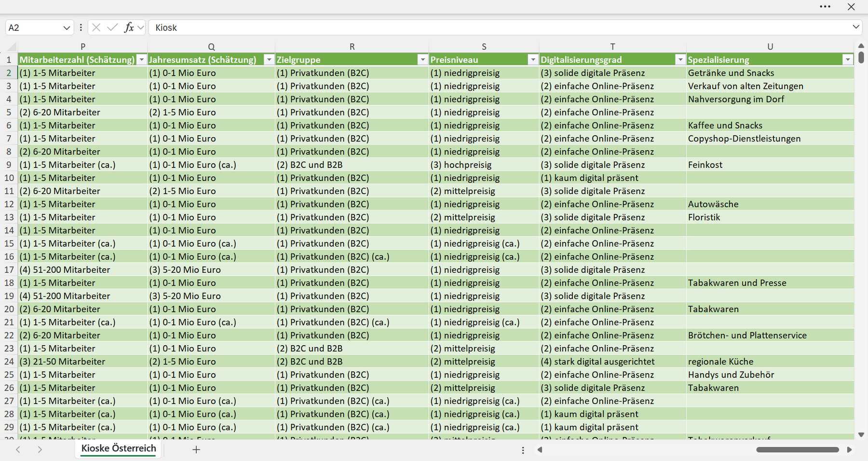Viewport: 868px width, 461px height.
Task: Open the three-dots more options menu
Action: coord(825,7)
